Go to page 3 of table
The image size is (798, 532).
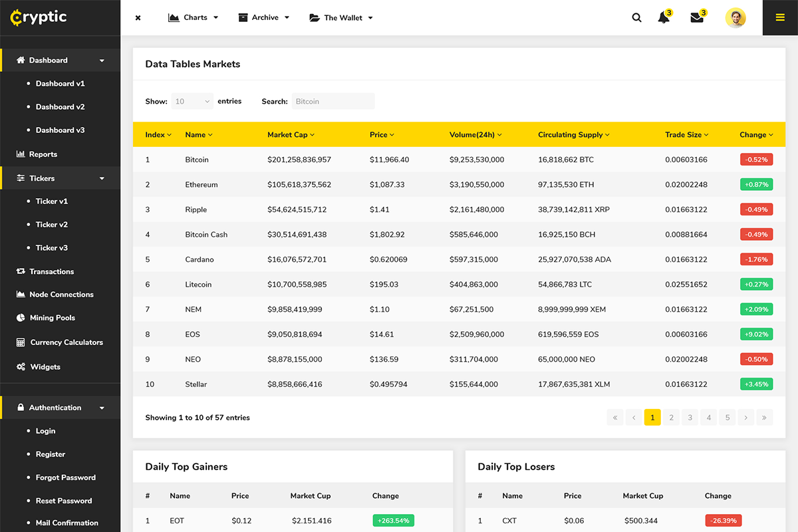(690, 418)
